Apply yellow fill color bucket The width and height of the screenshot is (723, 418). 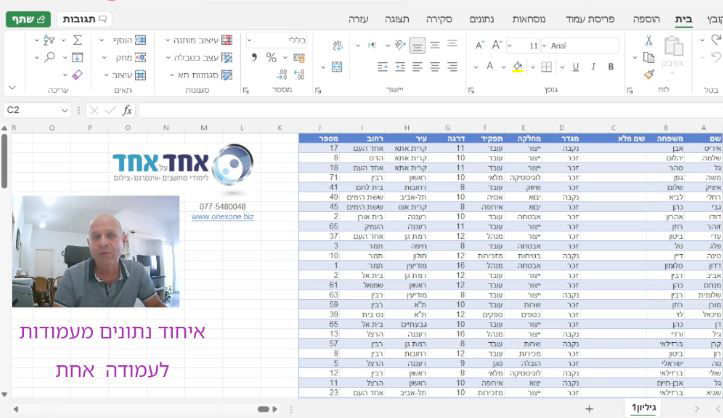[518, 67]
